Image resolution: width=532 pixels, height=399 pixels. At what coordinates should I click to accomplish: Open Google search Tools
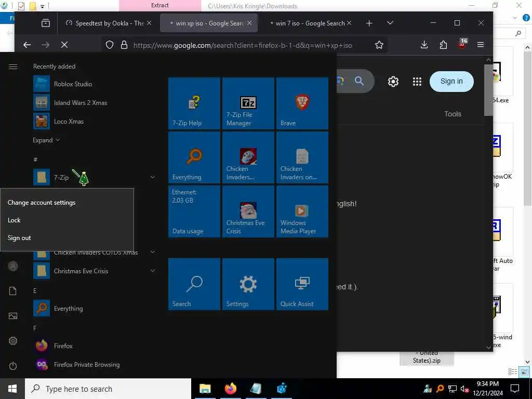453,114
